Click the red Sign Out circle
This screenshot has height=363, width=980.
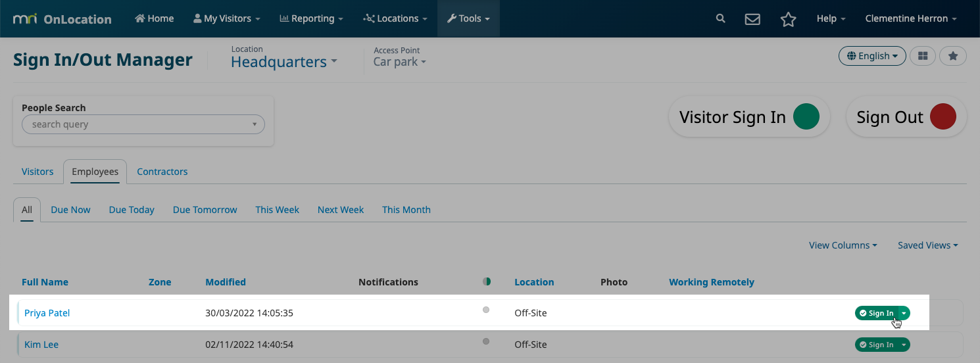tap(943, 117)
